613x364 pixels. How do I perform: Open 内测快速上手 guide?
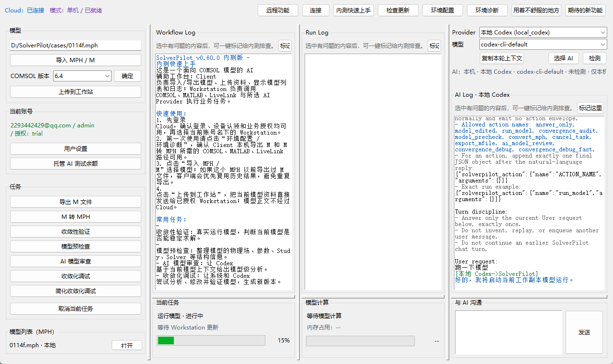(353, 11)
